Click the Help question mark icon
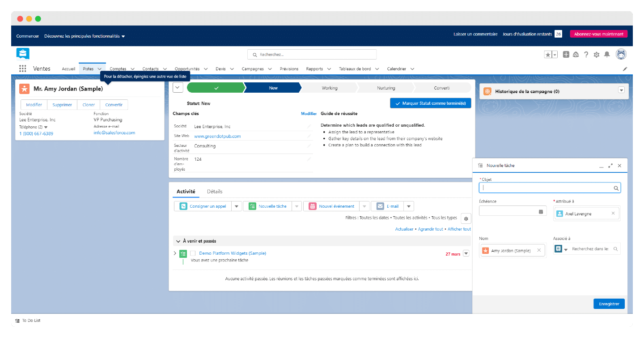Image resolution: width=644 pixels, height=338 pixels. pyautogui.click(x=586, y=55)
